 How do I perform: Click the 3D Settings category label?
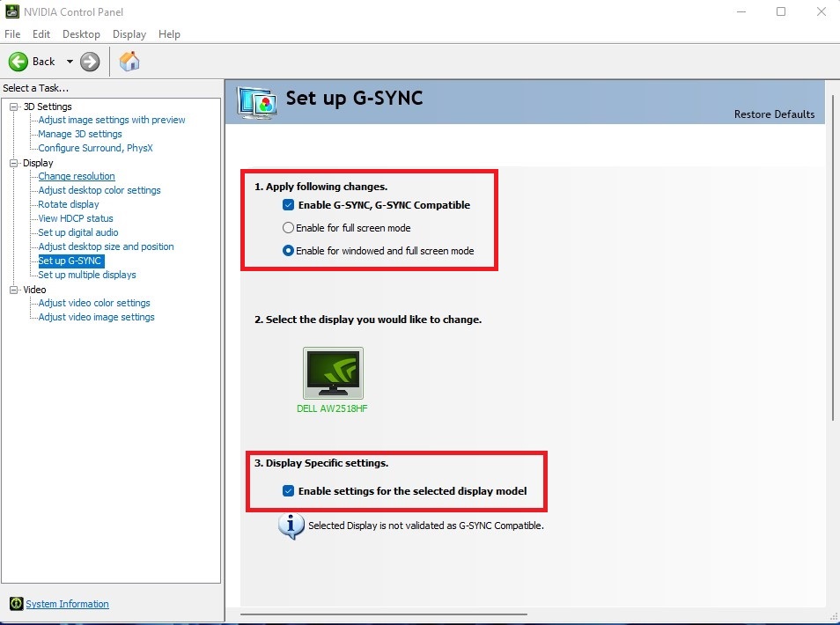(x=48, y=107)
